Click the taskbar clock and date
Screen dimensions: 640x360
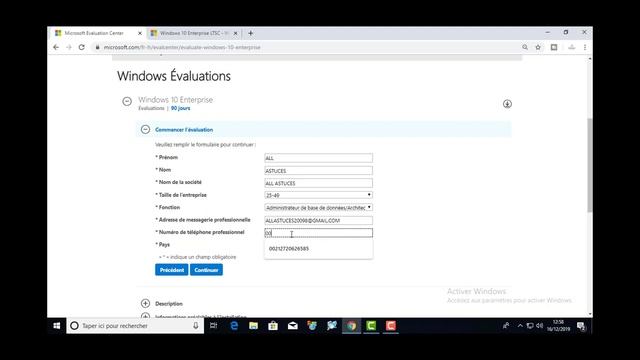[x=558, y=326]
